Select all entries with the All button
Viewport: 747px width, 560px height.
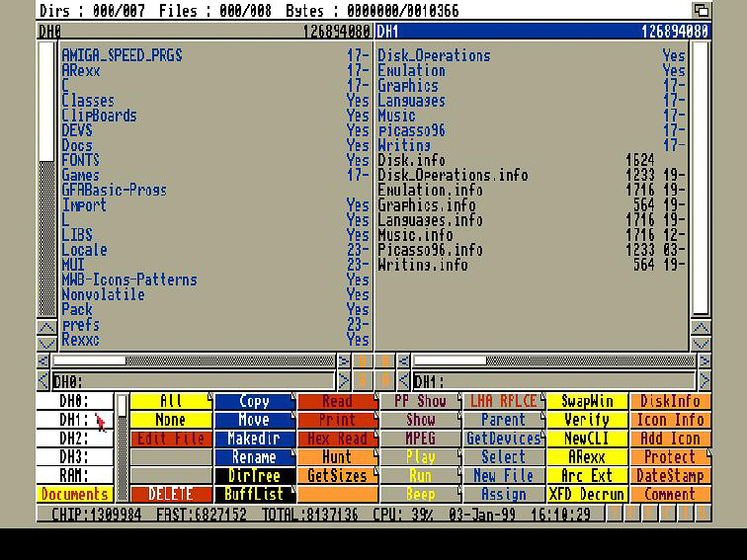click(171, 401)
